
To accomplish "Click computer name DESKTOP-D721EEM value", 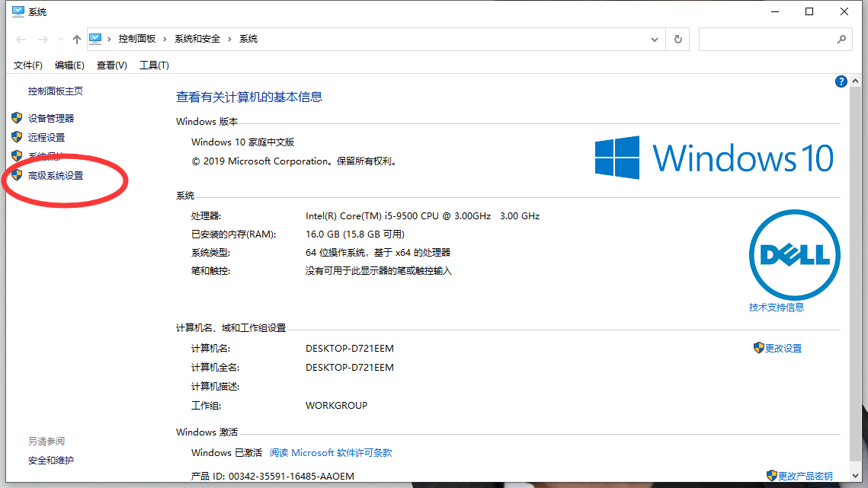I will pos(349,349).
